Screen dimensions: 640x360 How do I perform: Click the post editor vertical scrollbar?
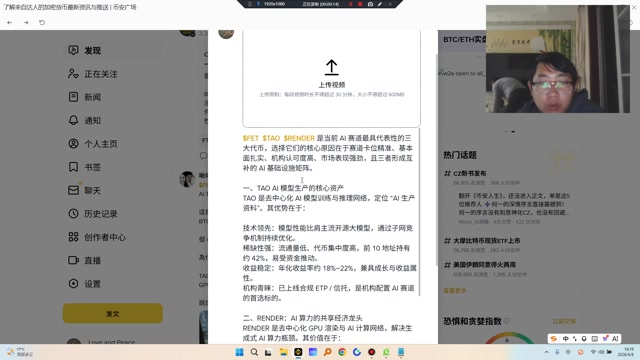[x=420, y=212]
